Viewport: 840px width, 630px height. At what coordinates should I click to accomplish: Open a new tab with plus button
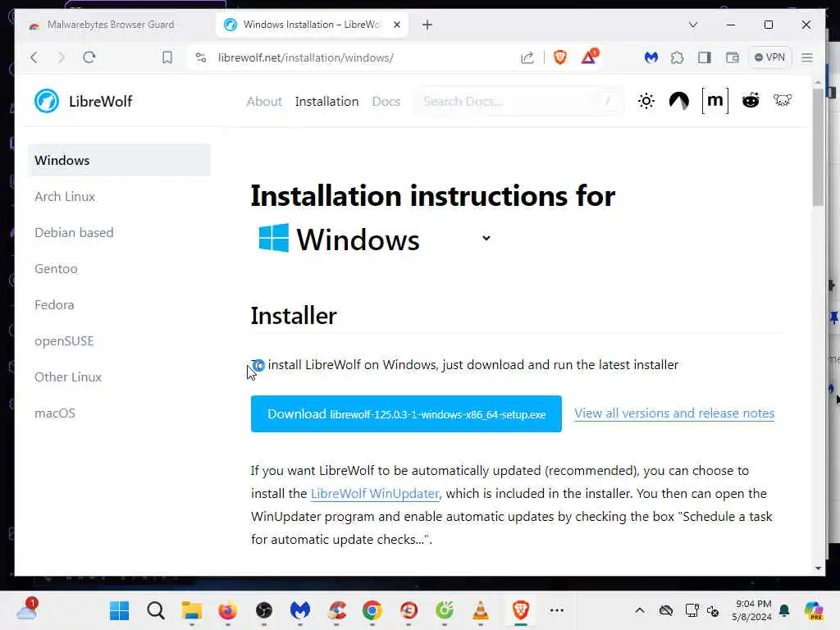click(427, 25)
